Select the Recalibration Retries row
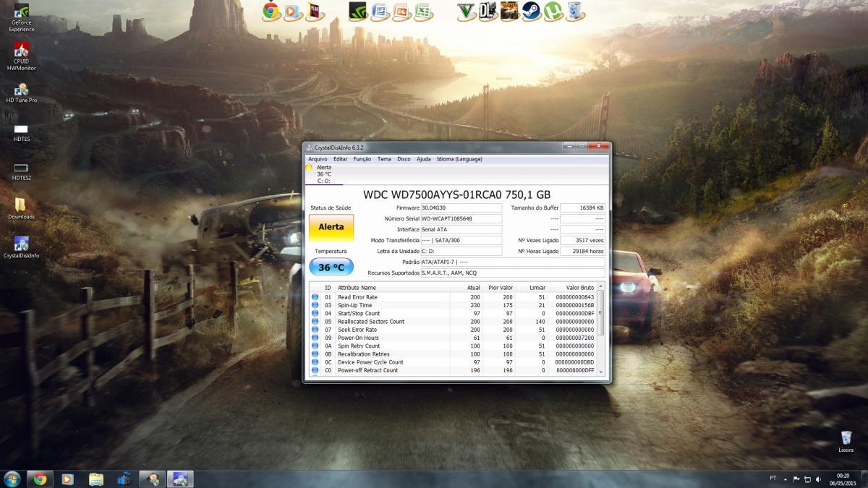 (x=453, y=354)
